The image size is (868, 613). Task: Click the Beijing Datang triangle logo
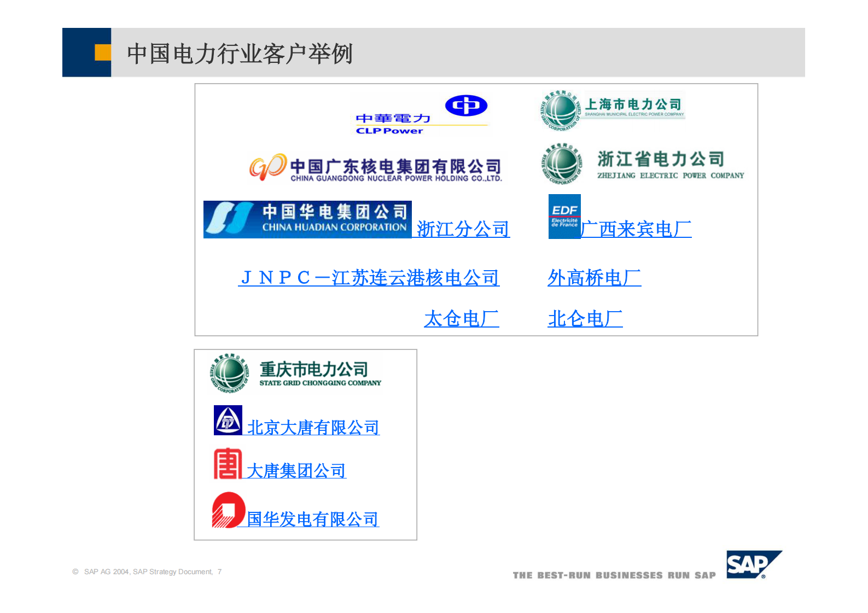tap(228, 420)
